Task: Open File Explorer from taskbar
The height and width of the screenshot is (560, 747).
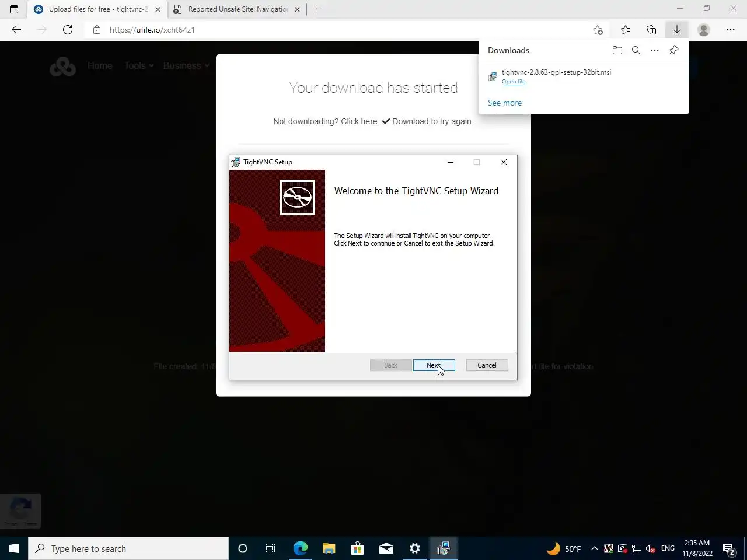Action: click(x=329, y=548)
